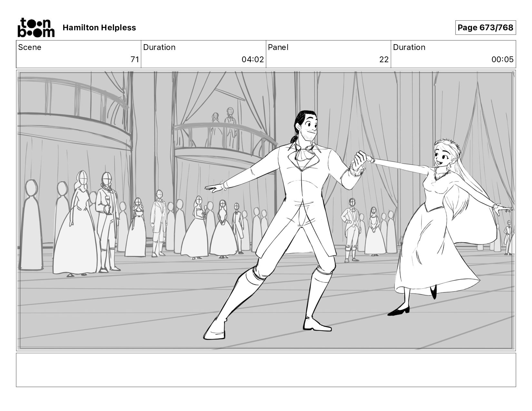Viewport: 532px width, 411px height.
Task: Select the Duration label above "04:02"
Action: 159,47
